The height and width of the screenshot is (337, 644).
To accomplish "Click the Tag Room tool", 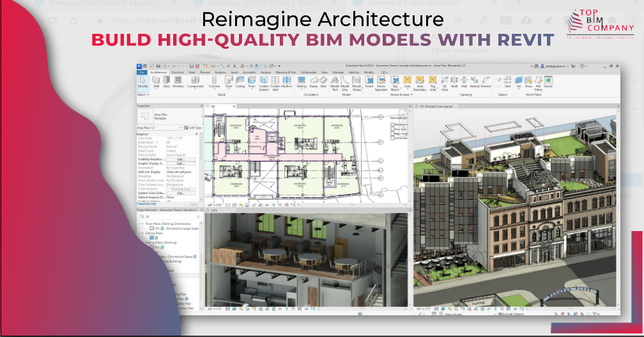I will (395, 84).
